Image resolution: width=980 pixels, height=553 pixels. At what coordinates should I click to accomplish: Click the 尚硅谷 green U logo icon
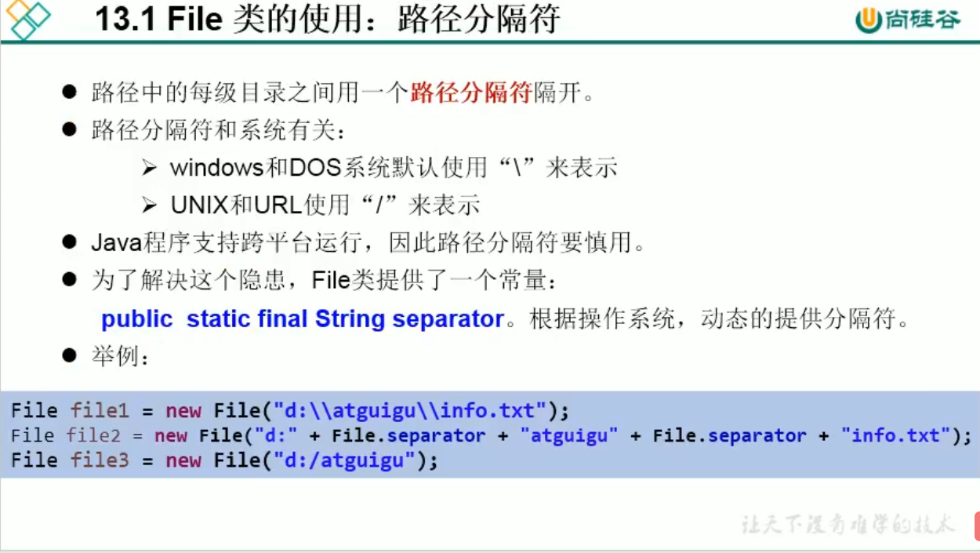(x=869, y=21)
